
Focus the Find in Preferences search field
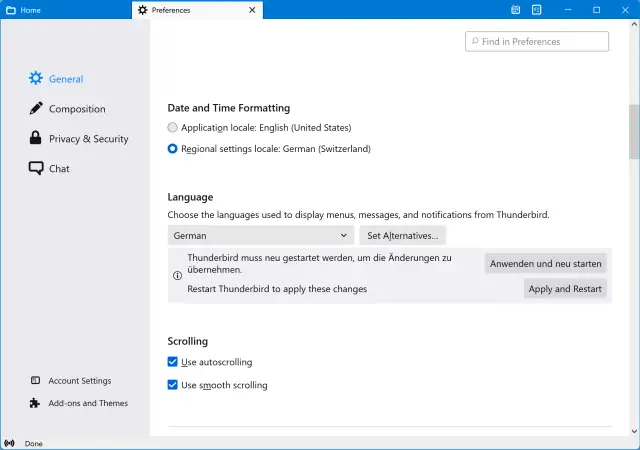tap(537, 42)
